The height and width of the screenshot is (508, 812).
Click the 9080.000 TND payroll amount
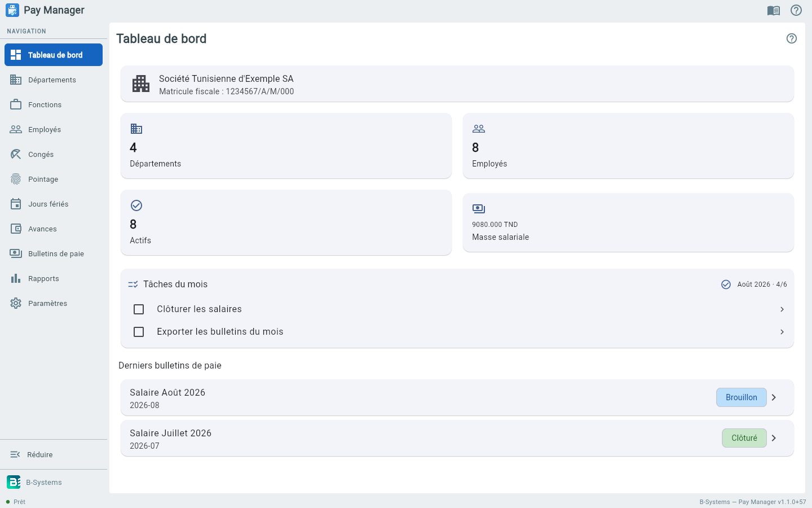coord(495,225)
